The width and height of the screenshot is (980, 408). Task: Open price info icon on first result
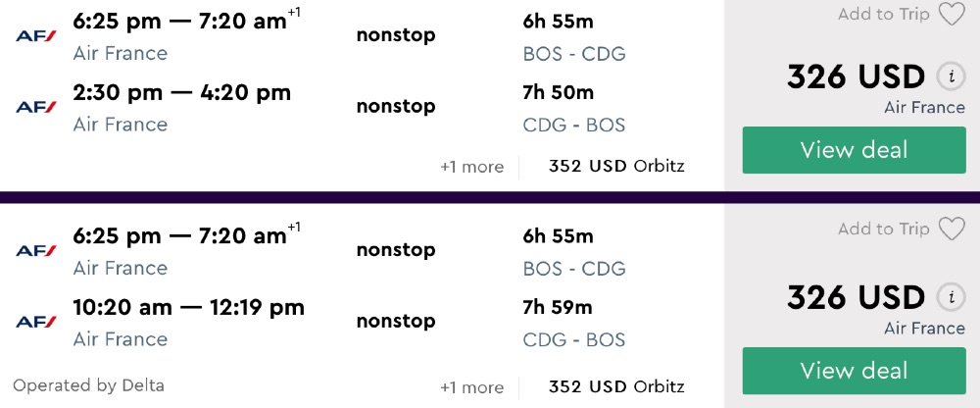pos(949,76)
